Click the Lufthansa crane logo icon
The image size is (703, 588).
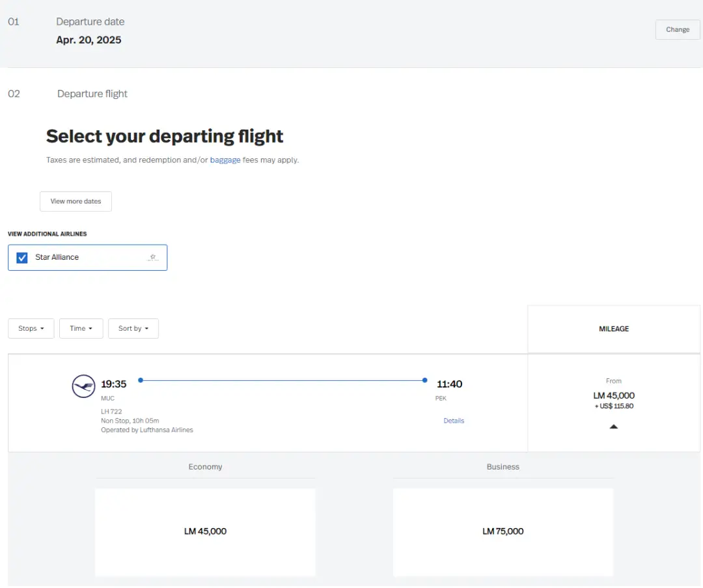pyautogui.click(x=83, y=386)
